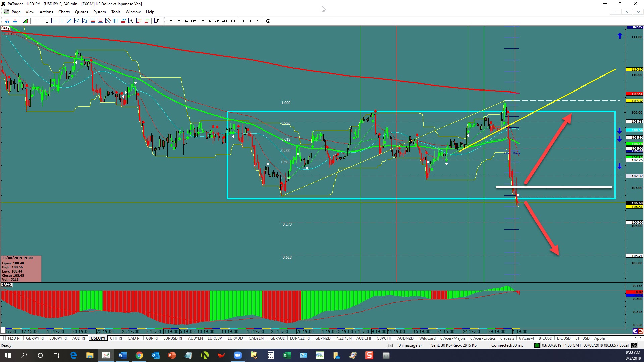Screen dimensions: 644x362
Task: Select the vertical time cycles tool
Action: click(115, 21)
